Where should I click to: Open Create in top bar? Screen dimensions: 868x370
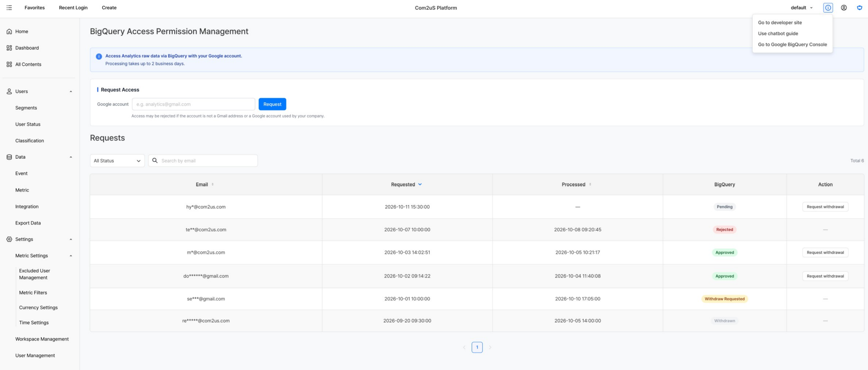pos(109,7)
